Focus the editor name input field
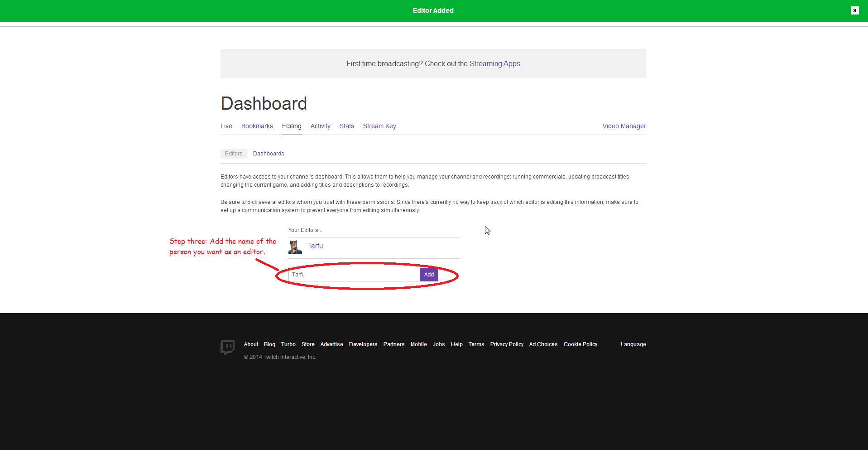The height and width of the screenshot is (450, 868). pos(354,275)
